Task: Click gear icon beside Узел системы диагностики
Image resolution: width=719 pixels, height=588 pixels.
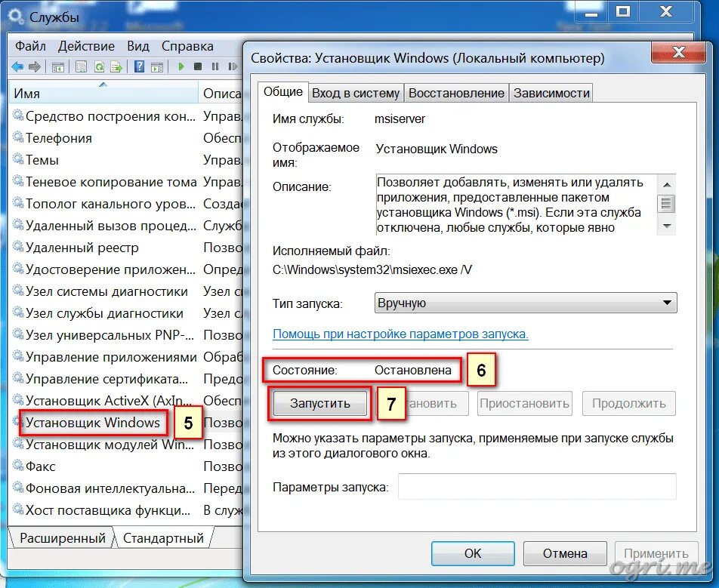Action: click(18, 291)
